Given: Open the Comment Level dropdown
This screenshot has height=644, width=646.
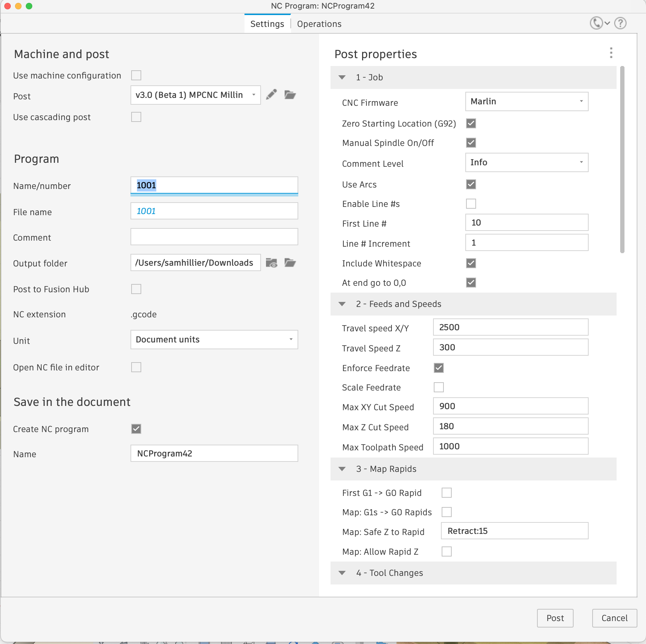Looking at the screenshot, I should coord(527,162).
